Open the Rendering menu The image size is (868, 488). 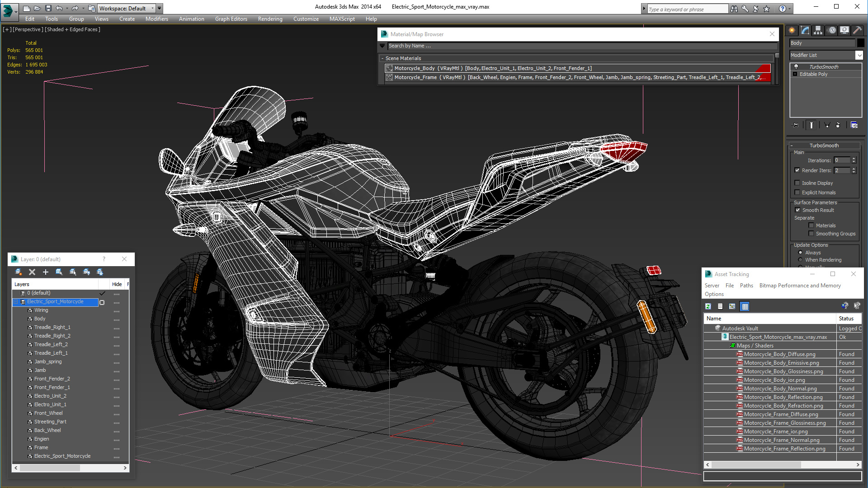(270, 19)
